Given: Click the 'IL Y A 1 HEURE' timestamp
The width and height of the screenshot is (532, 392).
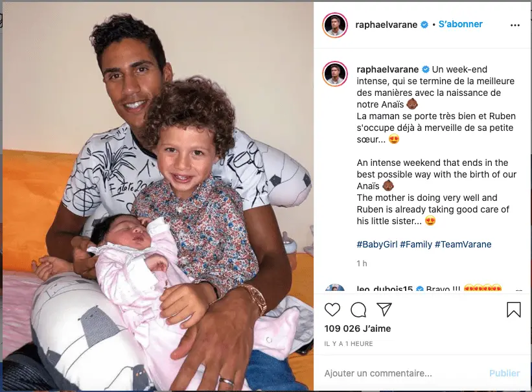Looking at the screenshot, I should pos(349,344).
